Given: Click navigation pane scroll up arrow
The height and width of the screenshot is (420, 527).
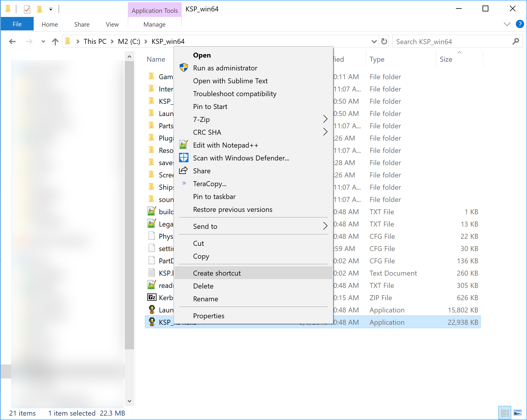Looking at the screenshot, I should (129, 57).
